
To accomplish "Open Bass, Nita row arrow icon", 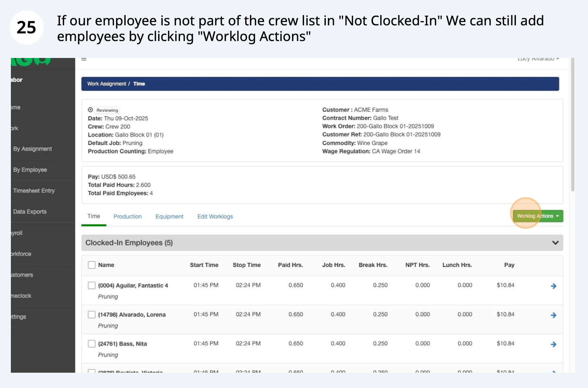I will (x=553, y=345).
